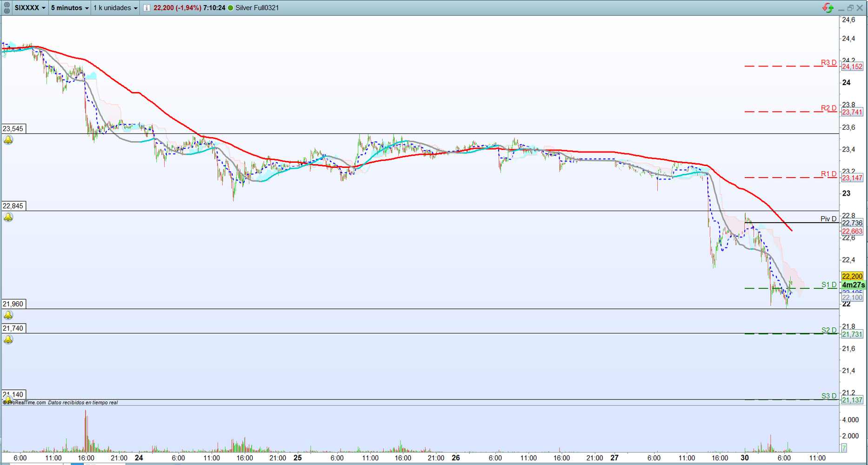Viewport: 868px width, 465px height.
Task: Open the 5 minutos timeframe dropdown
Action: pos(70,7)
